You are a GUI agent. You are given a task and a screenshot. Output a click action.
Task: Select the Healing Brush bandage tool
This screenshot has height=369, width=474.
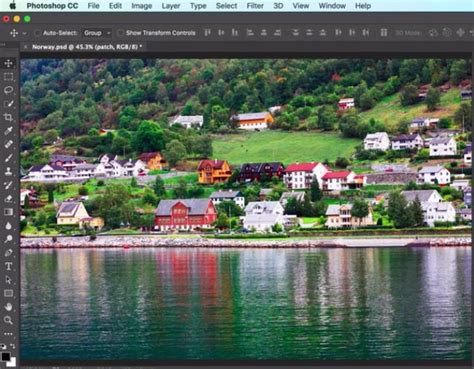8,144
